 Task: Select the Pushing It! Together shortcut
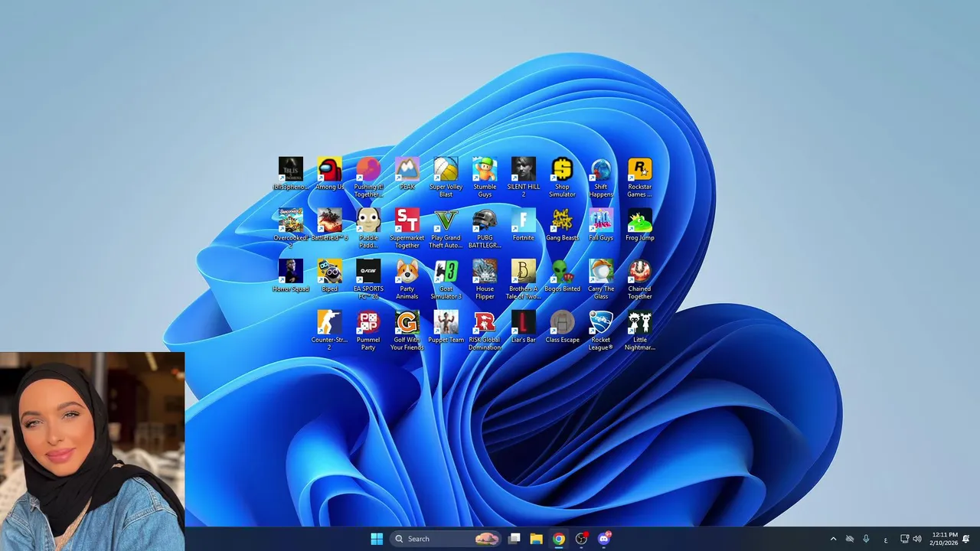(x=368, y=178)
